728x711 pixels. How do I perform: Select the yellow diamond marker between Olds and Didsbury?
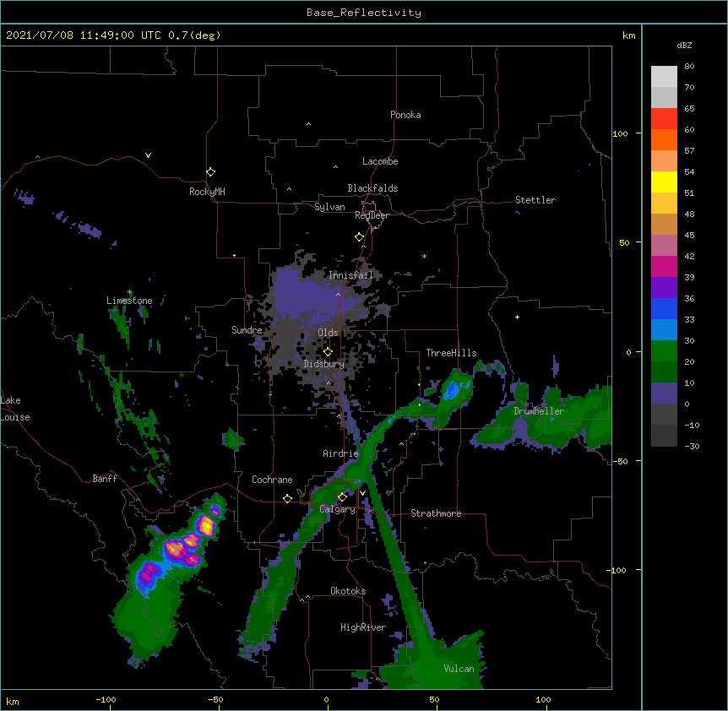pos(328,352)
